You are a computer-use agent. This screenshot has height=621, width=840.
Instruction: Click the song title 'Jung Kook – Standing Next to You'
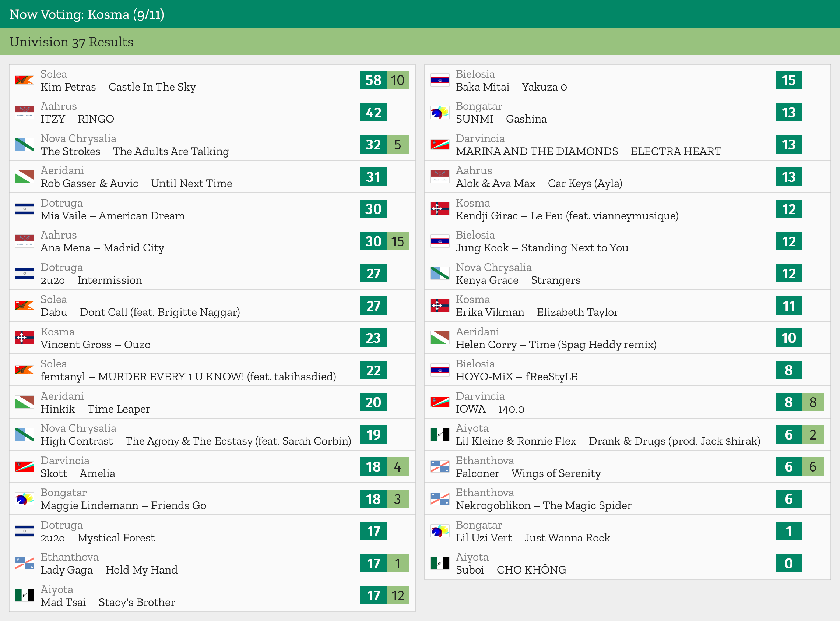542,248
